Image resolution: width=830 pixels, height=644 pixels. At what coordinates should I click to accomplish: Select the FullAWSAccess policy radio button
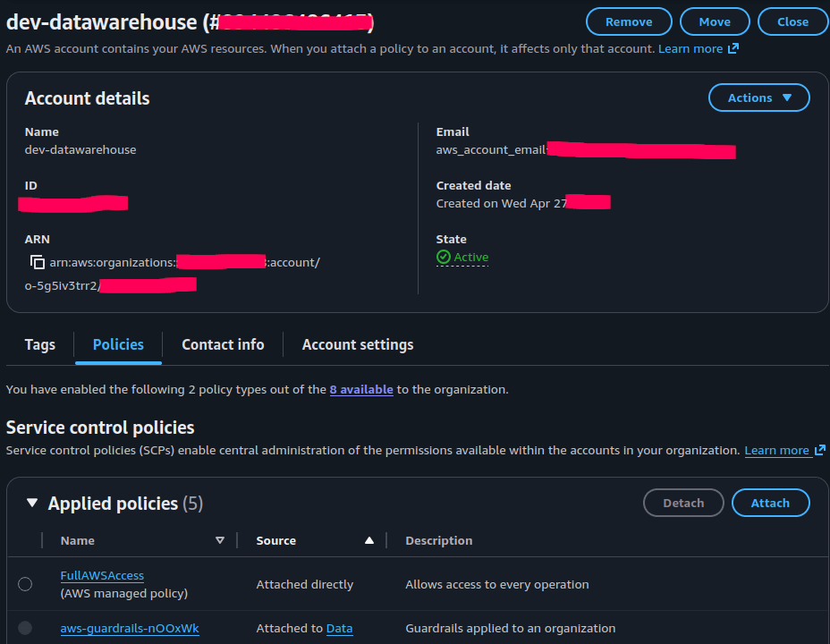click(25, 584)
